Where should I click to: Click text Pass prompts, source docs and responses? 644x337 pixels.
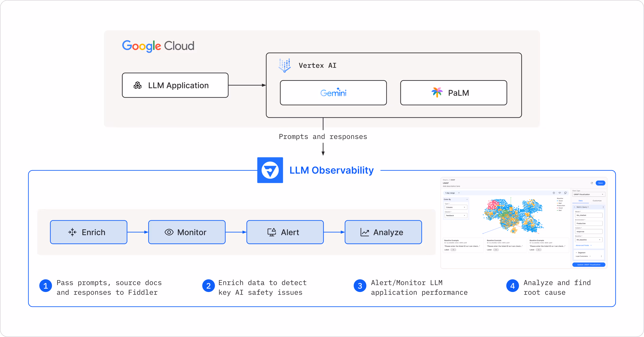point(109,287)
